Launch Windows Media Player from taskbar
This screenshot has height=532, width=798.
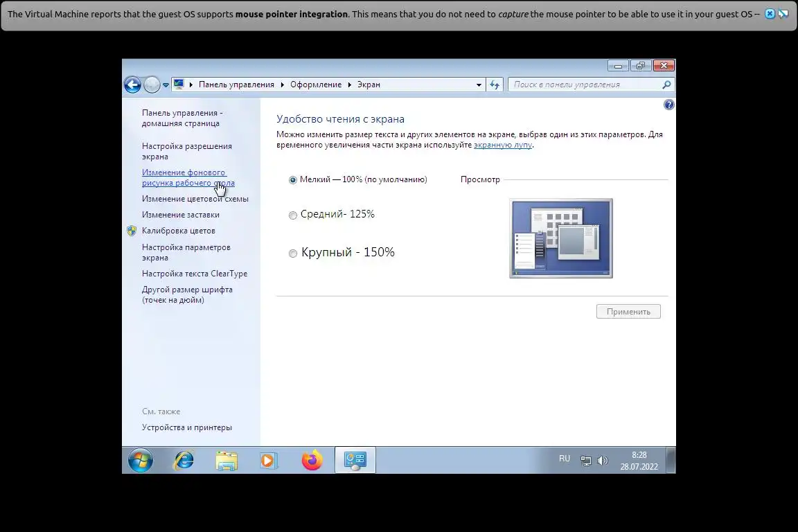(x=268, y=460)
